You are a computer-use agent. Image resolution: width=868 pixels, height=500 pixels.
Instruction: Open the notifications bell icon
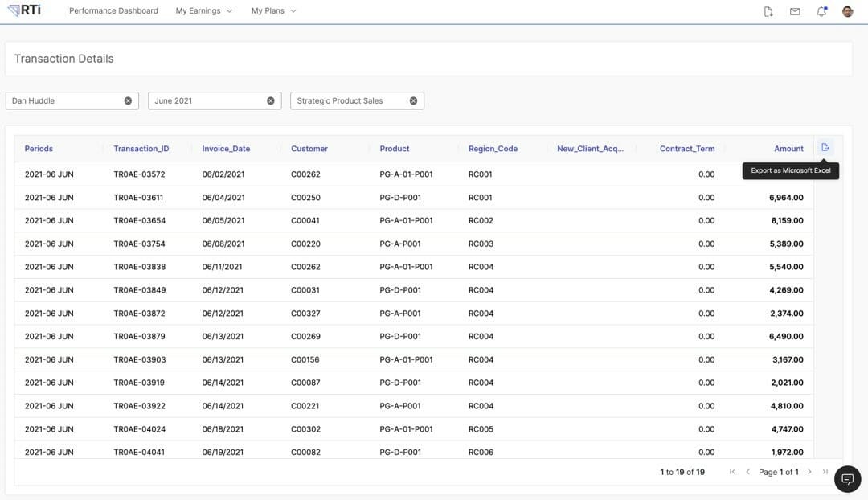click(821, 11)
